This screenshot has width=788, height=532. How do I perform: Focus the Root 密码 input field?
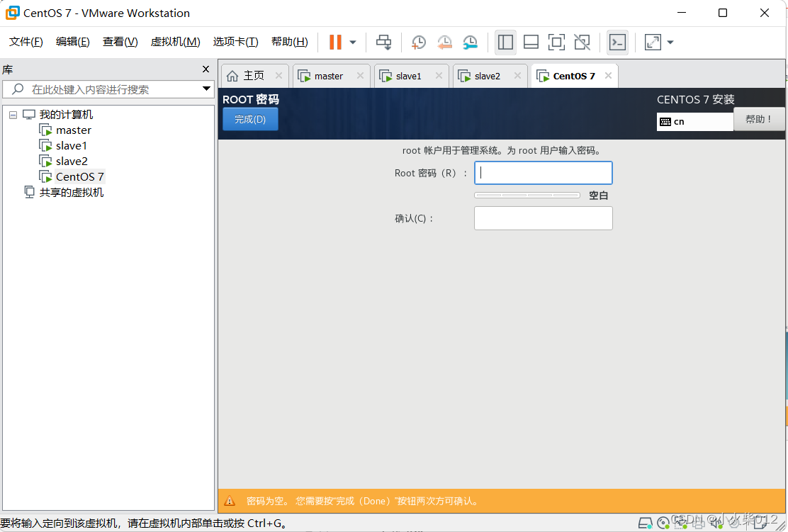pos(544,173)
